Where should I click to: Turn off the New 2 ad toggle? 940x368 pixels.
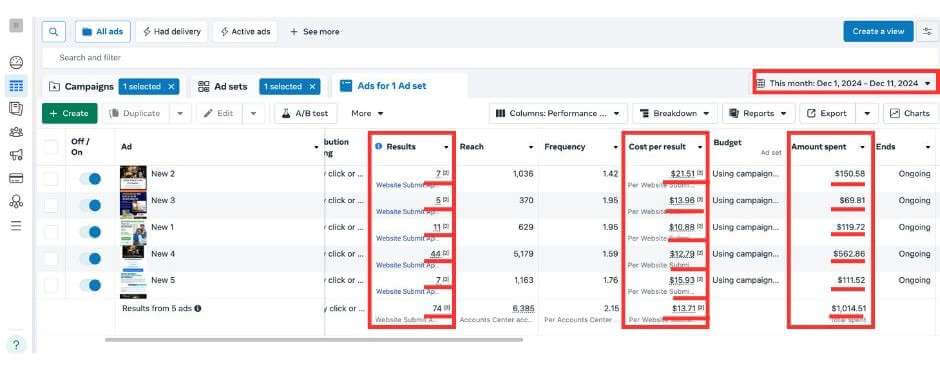click(x=90, y=179)
